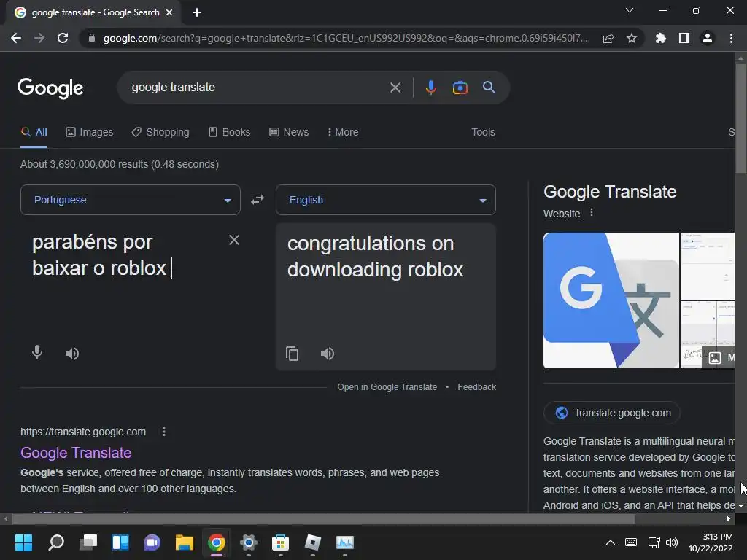The image size is (747, 560).
Task: Click in the google translate search box
Action: coord(258,87)
